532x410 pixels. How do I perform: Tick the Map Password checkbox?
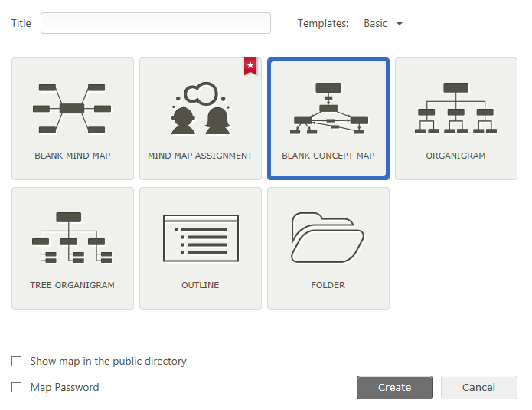[x=16, y=388]
